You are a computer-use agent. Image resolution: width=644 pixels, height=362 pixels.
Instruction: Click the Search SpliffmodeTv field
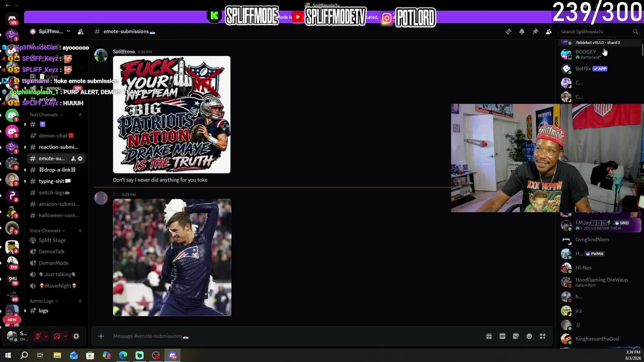pyautogui.click(x=599, y=32)
